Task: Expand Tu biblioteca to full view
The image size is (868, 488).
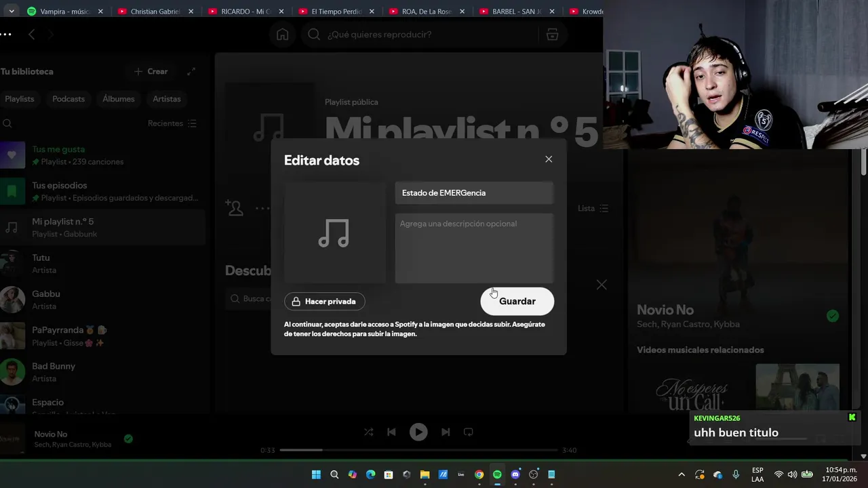Action: (191, 71)
